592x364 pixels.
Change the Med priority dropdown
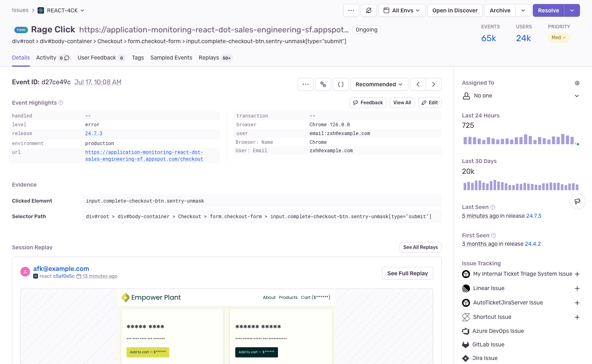pos(558,38)
